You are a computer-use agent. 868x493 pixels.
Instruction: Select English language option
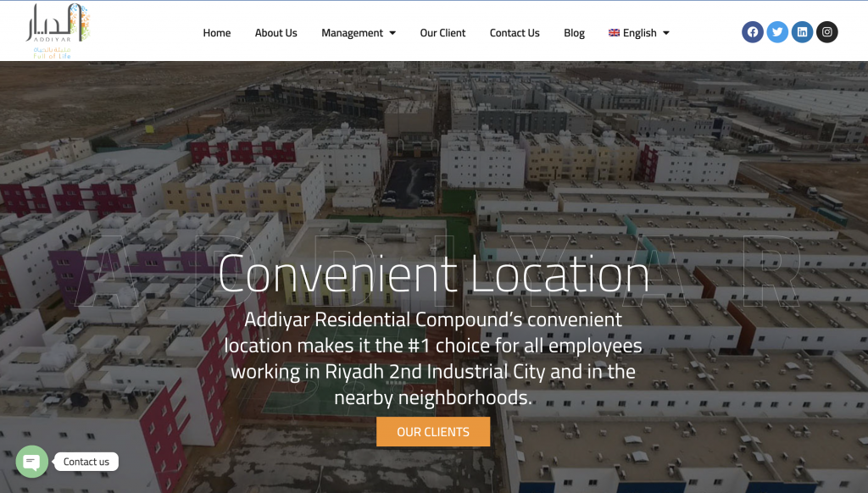click(639, 33)
